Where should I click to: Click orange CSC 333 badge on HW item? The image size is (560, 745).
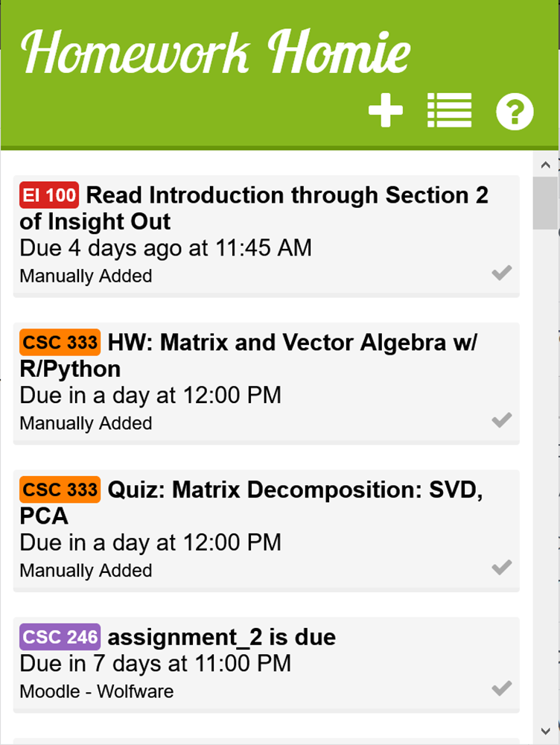tap(60, 342)
